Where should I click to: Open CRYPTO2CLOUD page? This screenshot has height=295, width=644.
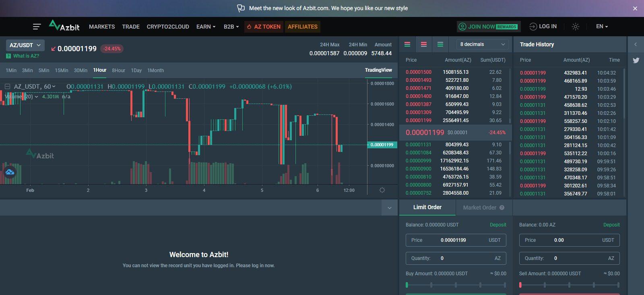click(x=168, y=27)
